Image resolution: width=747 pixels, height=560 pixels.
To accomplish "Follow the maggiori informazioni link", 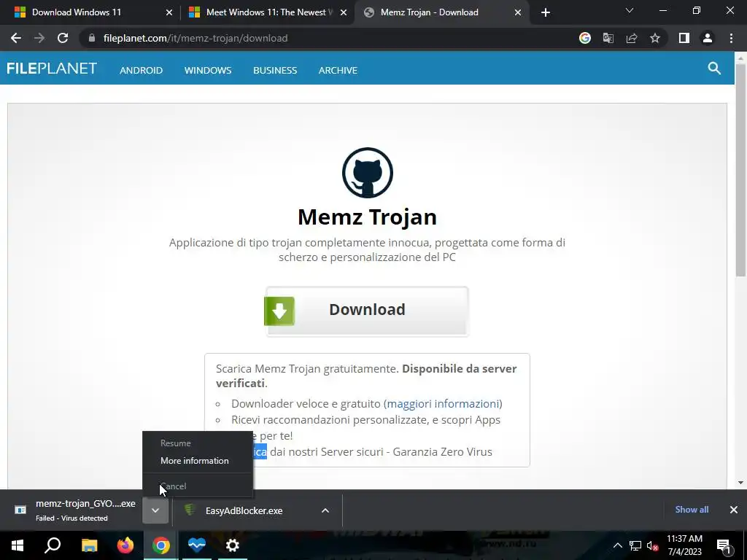I will pos(443,404).
